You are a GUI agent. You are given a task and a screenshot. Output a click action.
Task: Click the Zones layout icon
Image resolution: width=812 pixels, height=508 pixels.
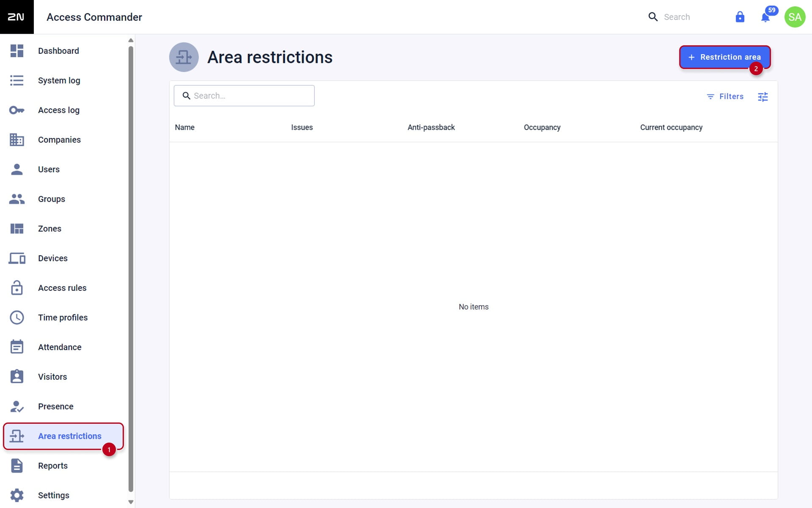[17, 229]
